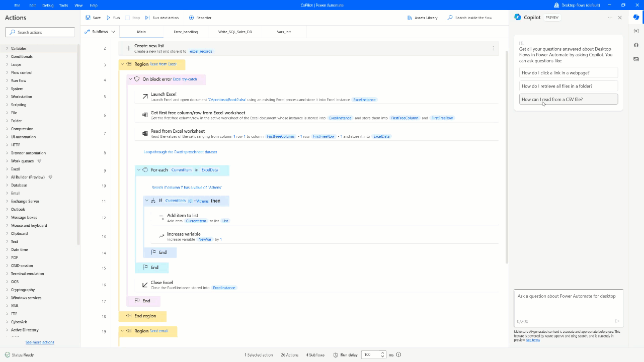
Task: Open more options on the Copilot pane
Action: click(x=609, y=17)
